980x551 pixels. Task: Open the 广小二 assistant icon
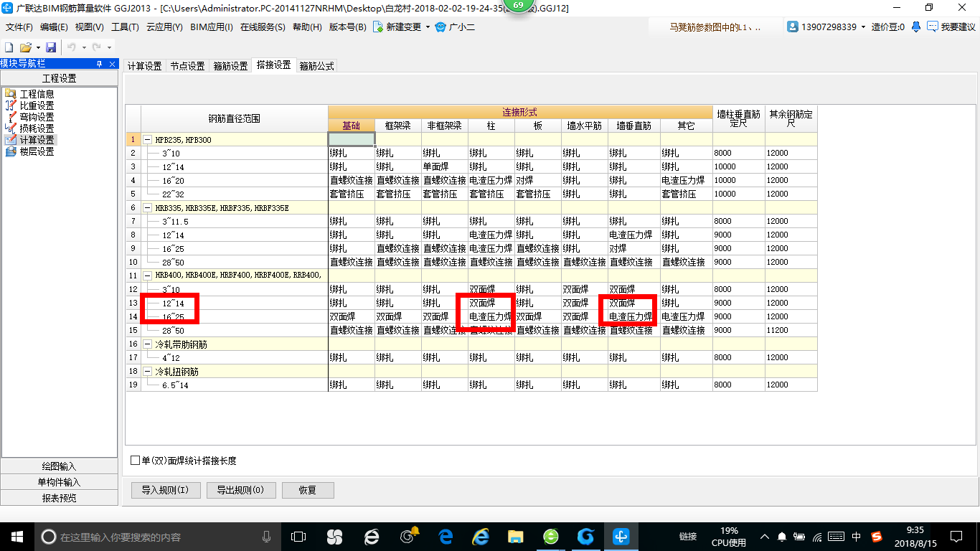tap(440, 27)
